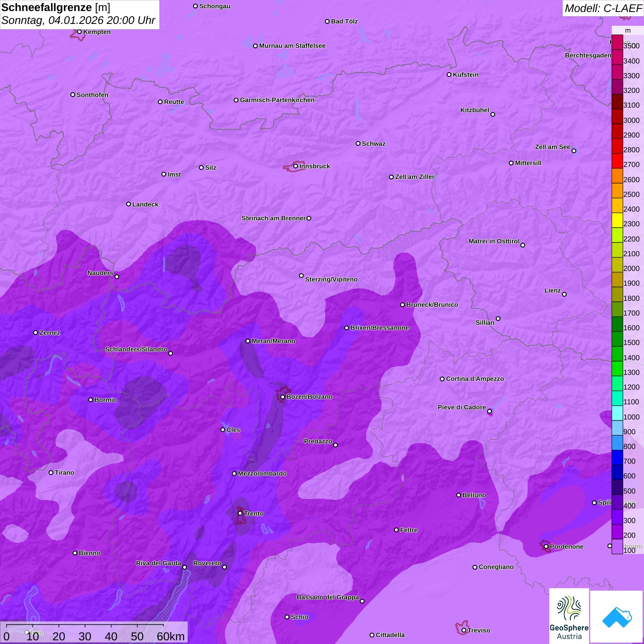This screenshot has width=644, height=644.
Task: Click the Bozen/Bolzano city marker
Action: pyautogui.click(x=282, y=397)
